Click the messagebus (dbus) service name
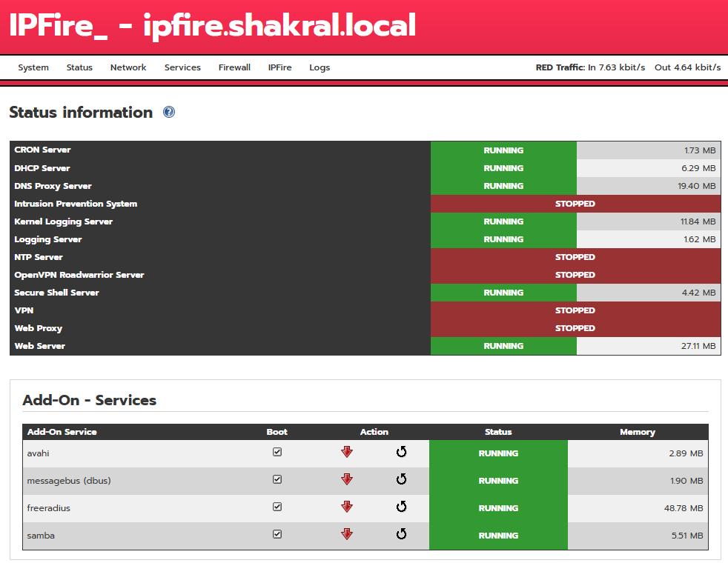Image resolution: width=728 pixels, height=563 pixels. click(69, 481)
